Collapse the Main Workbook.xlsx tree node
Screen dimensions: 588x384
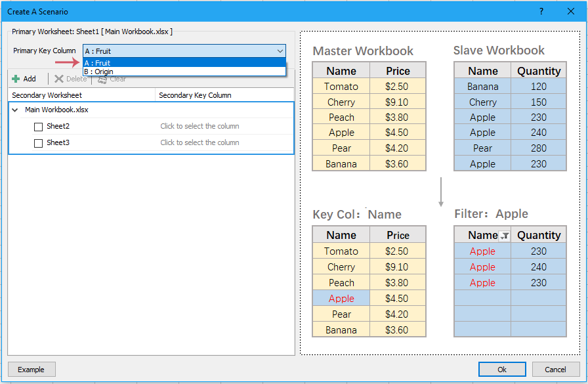tap(16, 109)
